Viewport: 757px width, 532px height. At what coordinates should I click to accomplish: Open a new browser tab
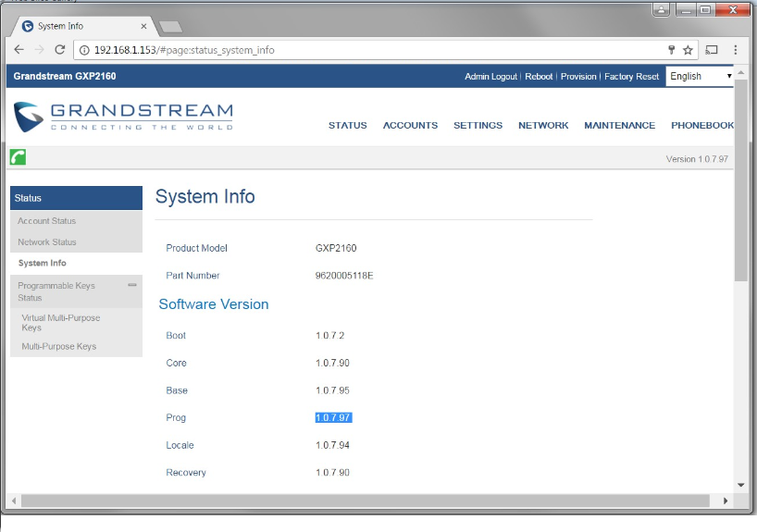coord(170,27)
